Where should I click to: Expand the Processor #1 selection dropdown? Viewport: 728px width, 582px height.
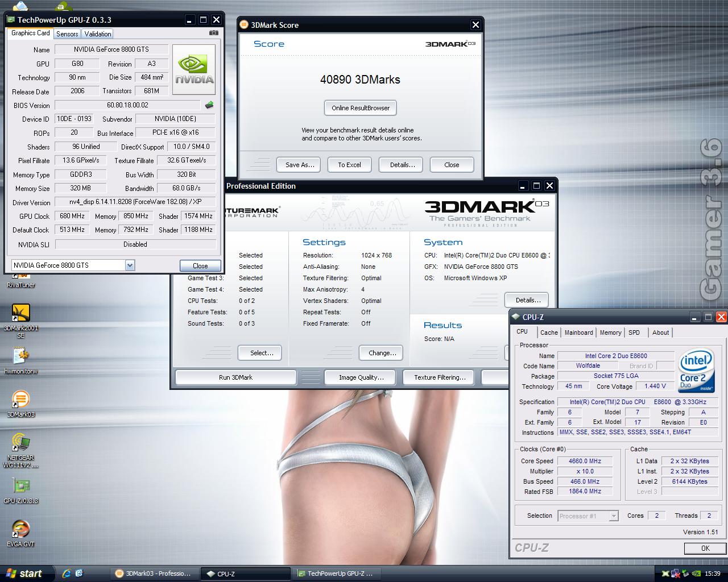click(x=614, y=516)
